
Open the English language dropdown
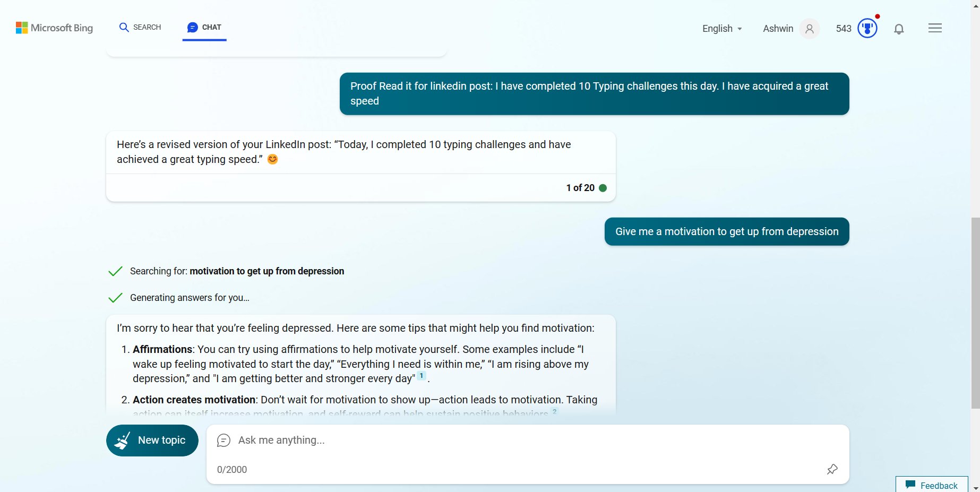tap(721, 29)
